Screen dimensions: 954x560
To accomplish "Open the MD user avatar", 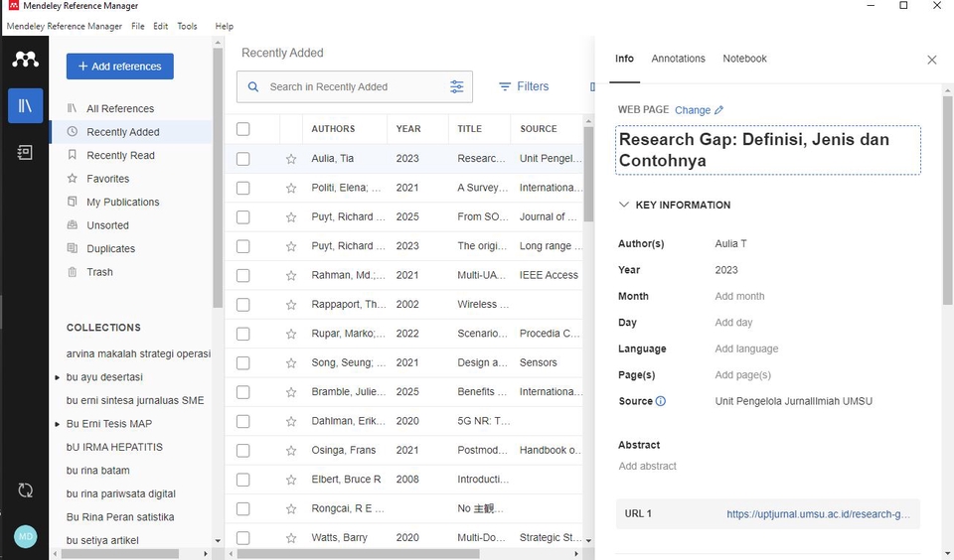I will pyautogui.click(x=25, y=536).
